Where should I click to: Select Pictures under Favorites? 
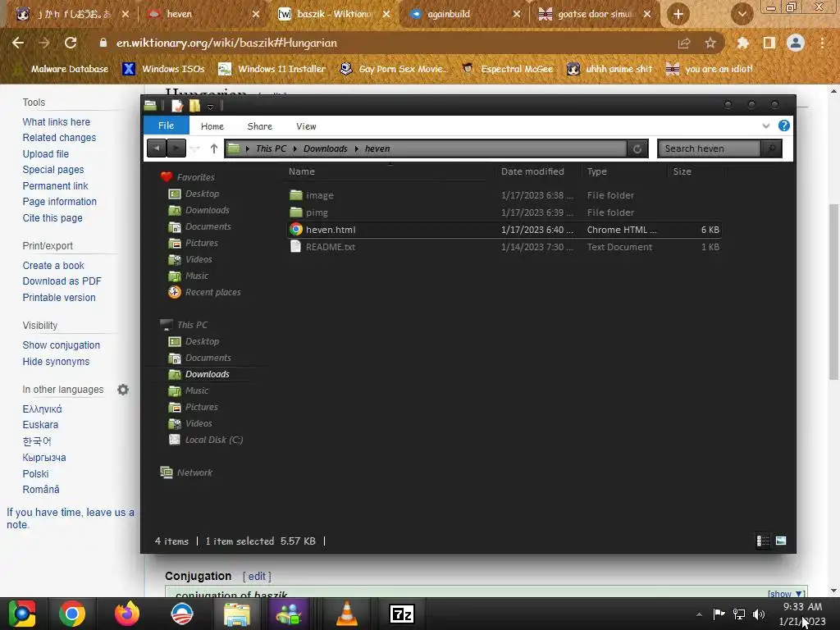coord(202,243)
